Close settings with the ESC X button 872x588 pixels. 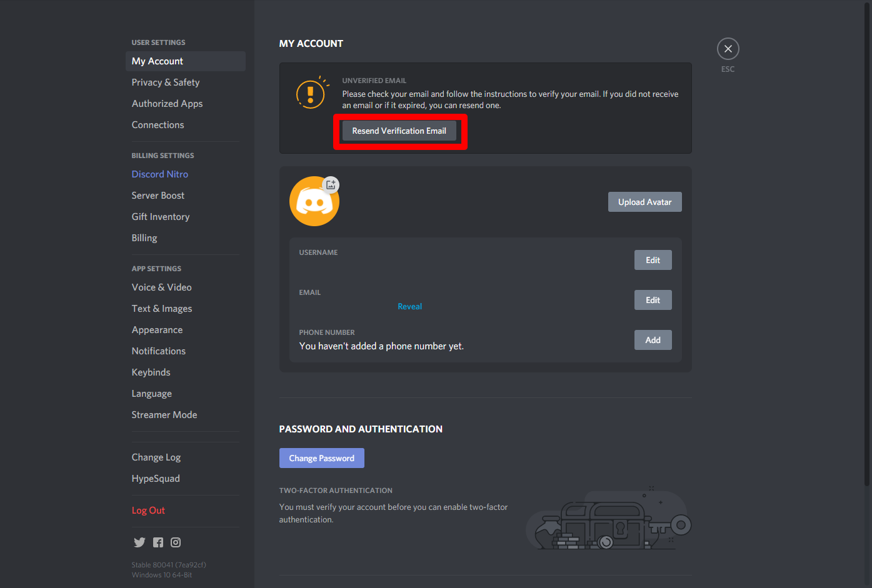point(728,49)
